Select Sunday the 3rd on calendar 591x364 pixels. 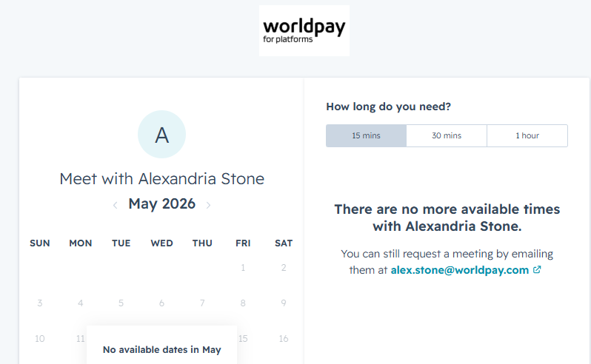coord(39,303)
